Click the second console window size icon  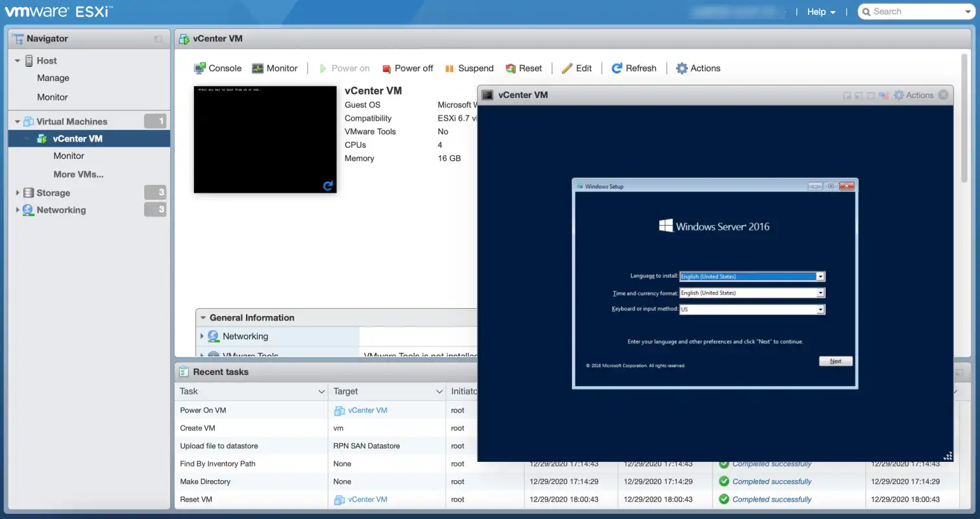859,95
